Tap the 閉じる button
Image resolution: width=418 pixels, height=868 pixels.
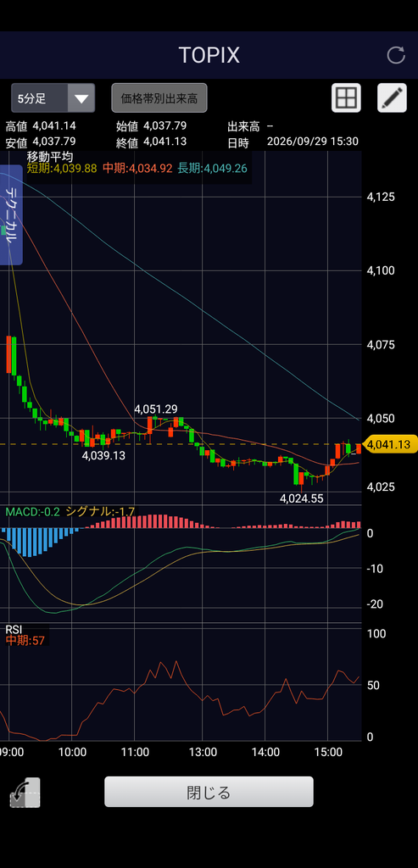(209, 793)
